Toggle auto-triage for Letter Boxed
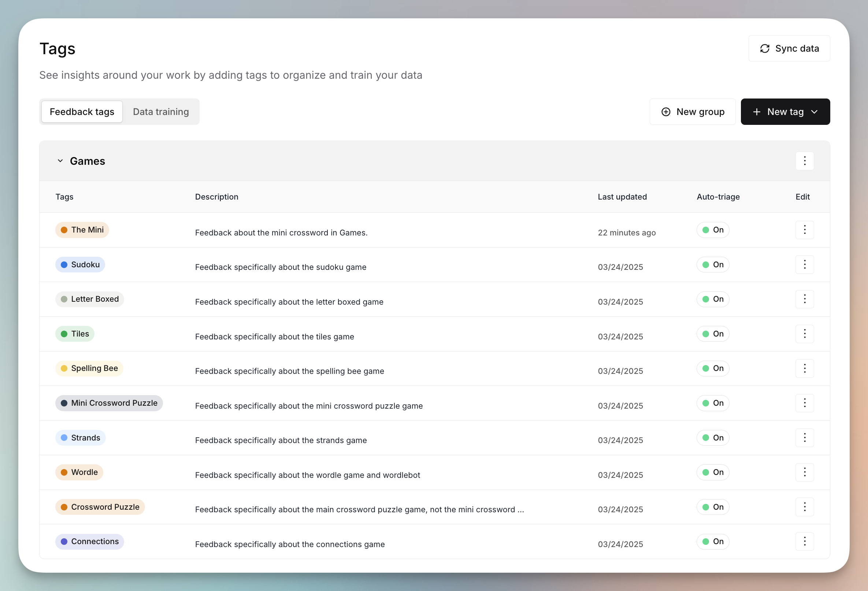 pos(713,299)
